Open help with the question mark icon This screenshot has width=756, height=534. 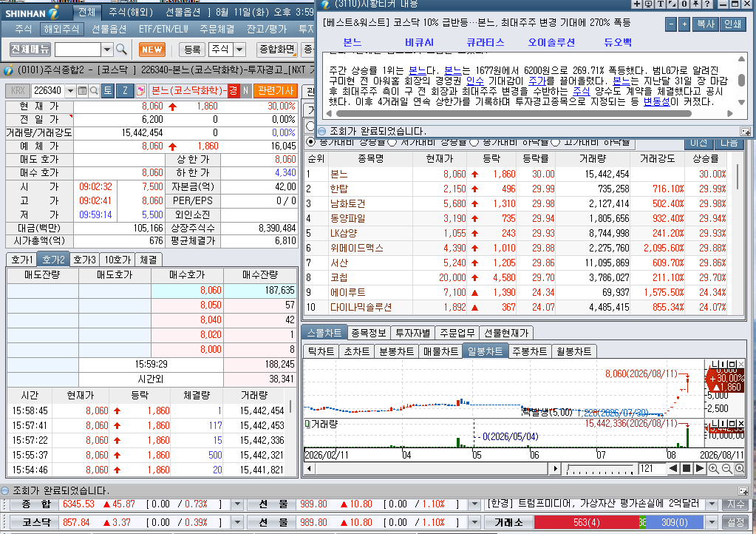707,4
